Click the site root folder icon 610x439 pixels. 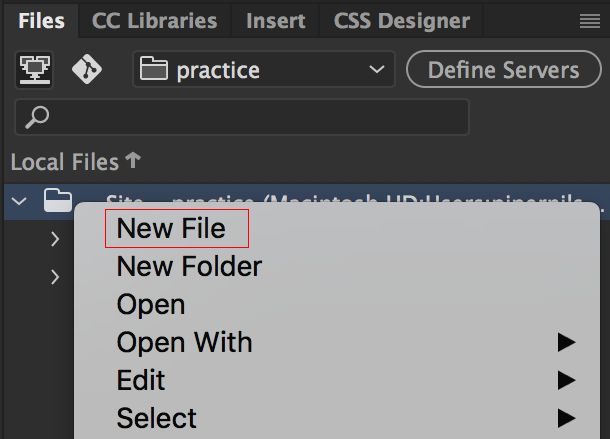coord(58,200)
